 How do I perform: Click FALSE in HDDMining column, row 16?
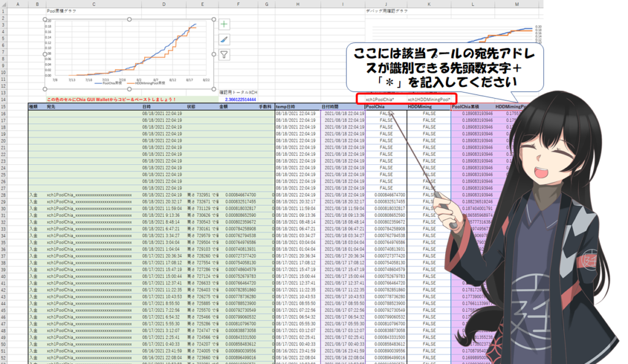click(429, 113)
